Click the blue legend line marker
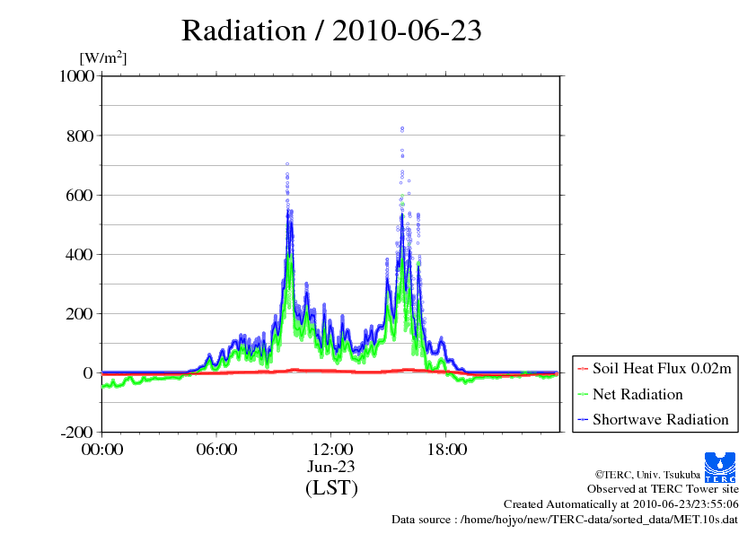Image resolution: width=756 pixels, height=534 pixels. [x=583, y=419]
